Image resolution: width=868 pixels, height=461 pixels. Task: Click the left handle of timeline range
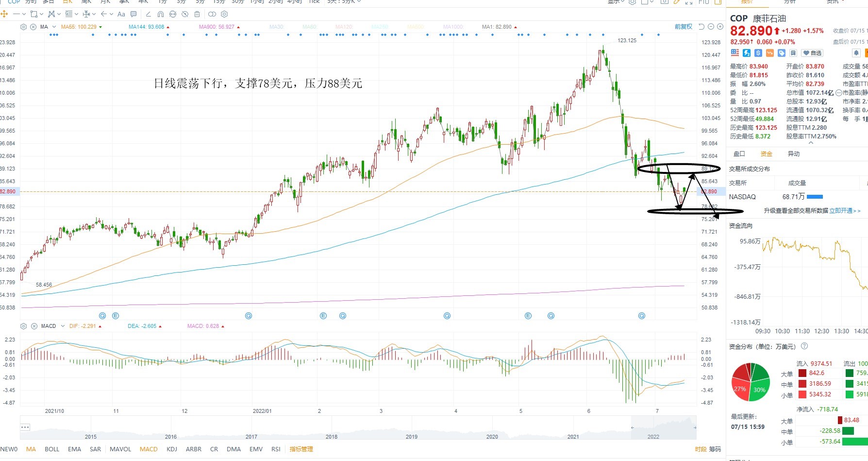pos(633,427)
